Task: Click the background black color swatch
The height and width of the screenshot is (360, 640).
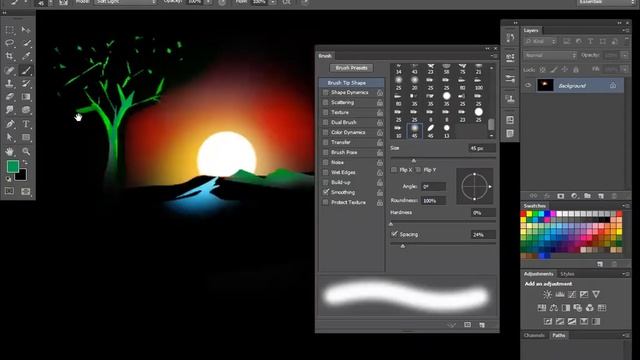Action: pyautogui.click(x=22, y=176)
